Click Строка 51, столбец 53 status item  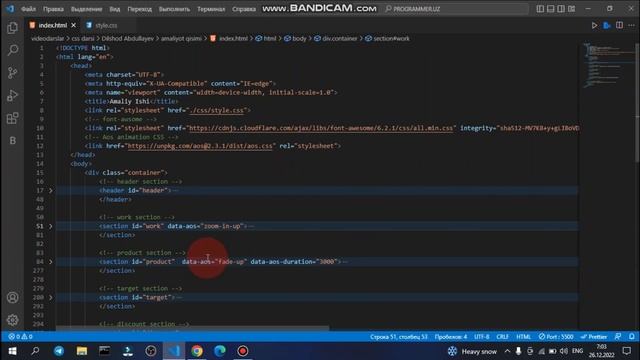(399, 337)
